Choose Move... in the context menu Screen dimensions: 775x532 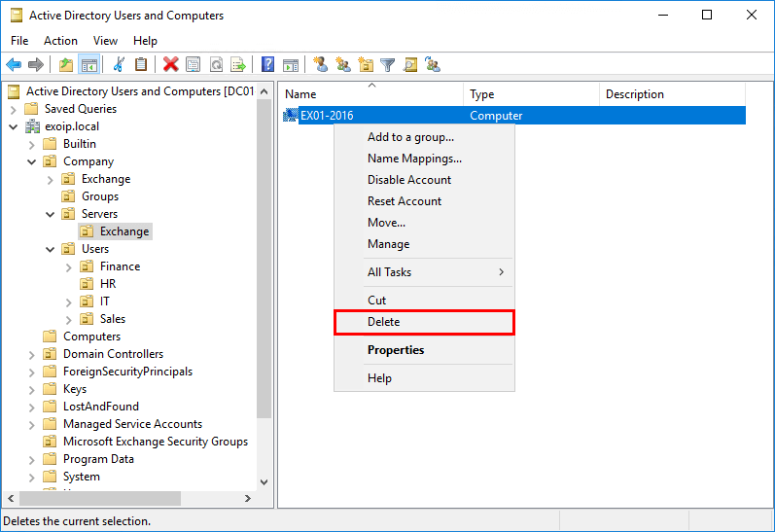coord(424,223)
